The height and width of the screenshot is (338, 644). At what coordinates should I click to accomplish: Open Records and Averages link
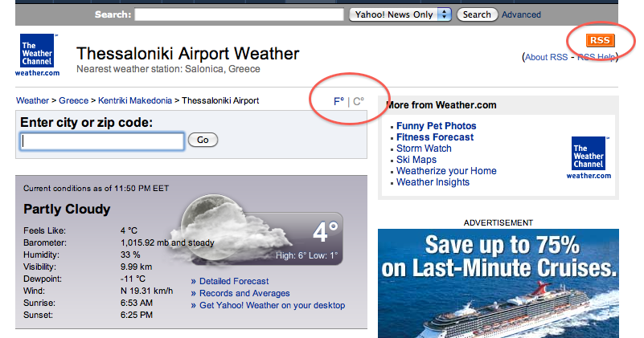[x=244, y=293]
